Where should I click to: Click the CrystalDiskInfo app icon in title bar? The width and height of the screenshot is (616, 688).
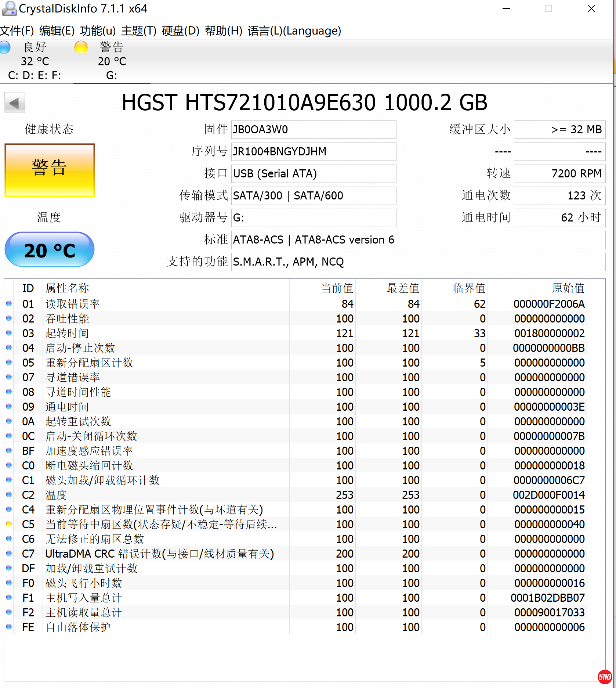pyautogui.click(x=9, y=8)
